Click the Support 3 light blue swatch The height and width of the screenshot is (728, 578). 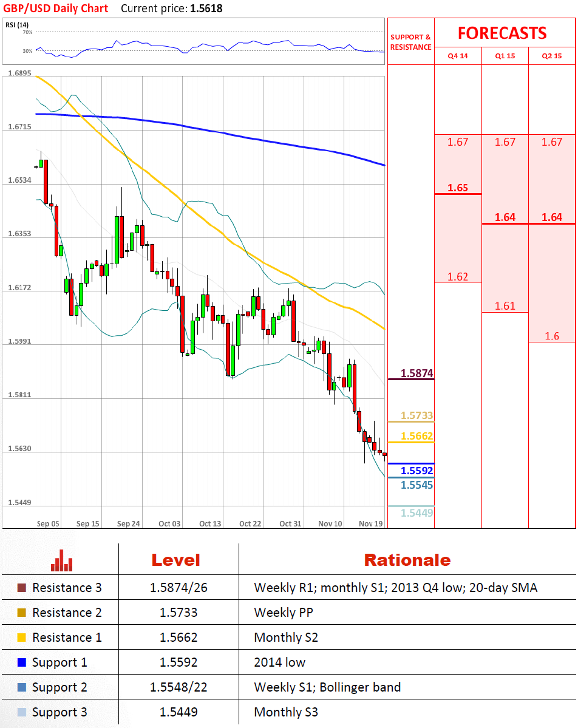pos(22,712)
